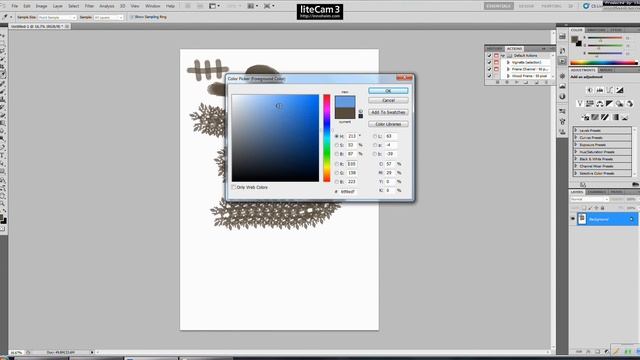The image size is (640, 360).
Task: Enable the Only Web Colors checkbox
Action: click(x=234, y=187)
